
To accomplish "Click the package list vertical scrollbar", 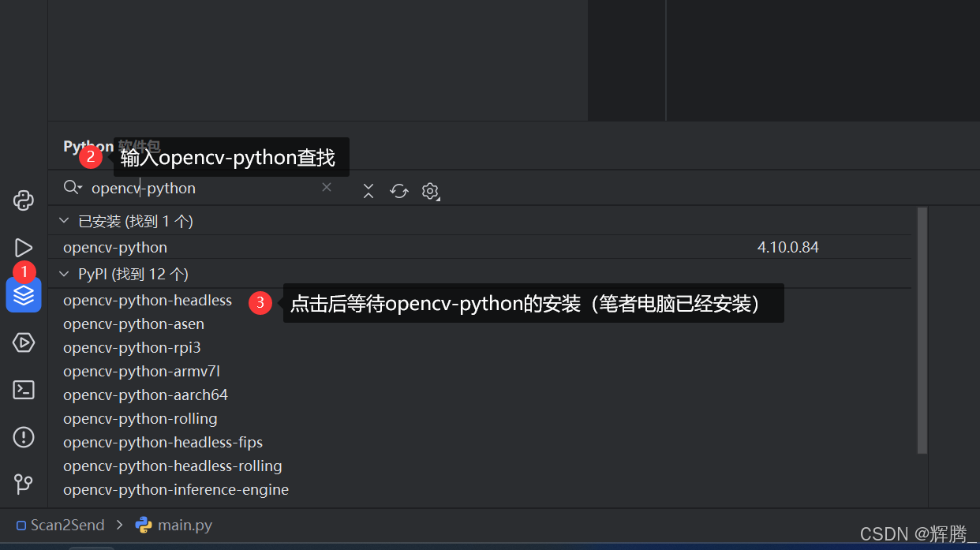I will (x=922, y=331).
